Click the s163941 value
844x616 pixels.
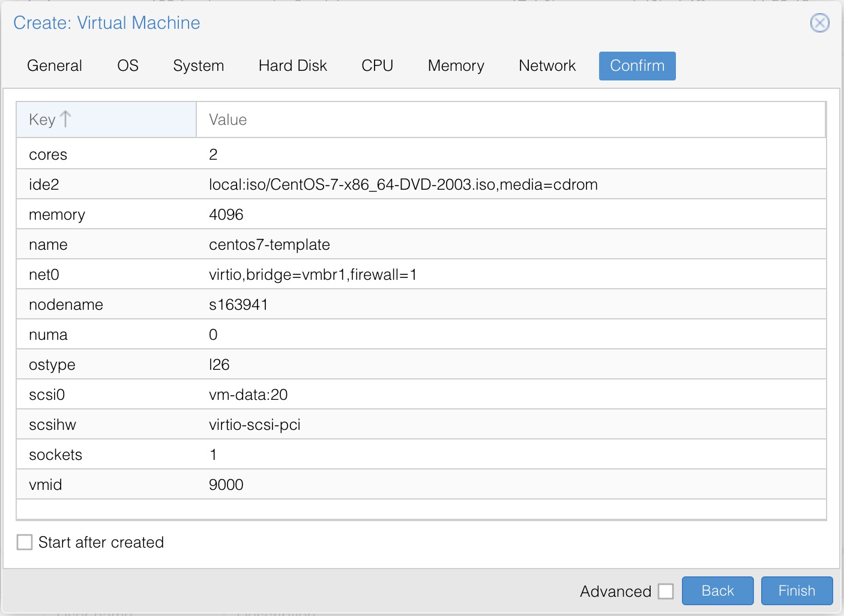pos(238,304)
